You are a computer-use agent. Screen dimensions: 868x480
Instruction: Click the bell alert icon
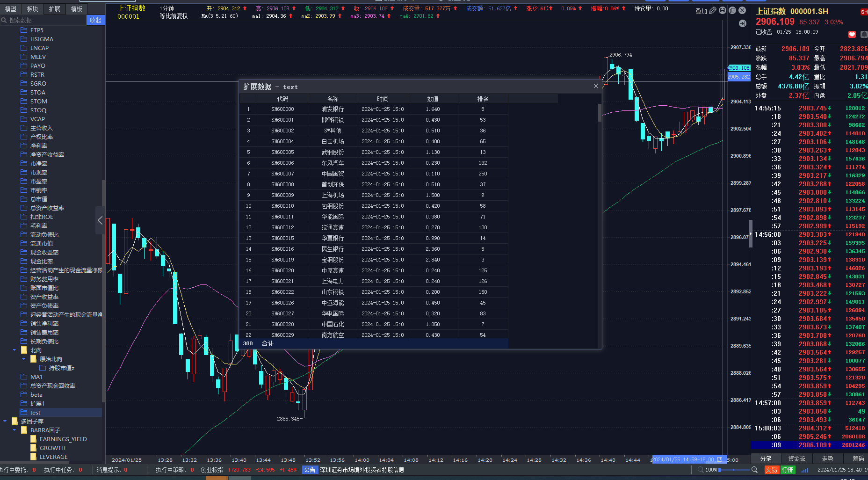coord(864,34)
